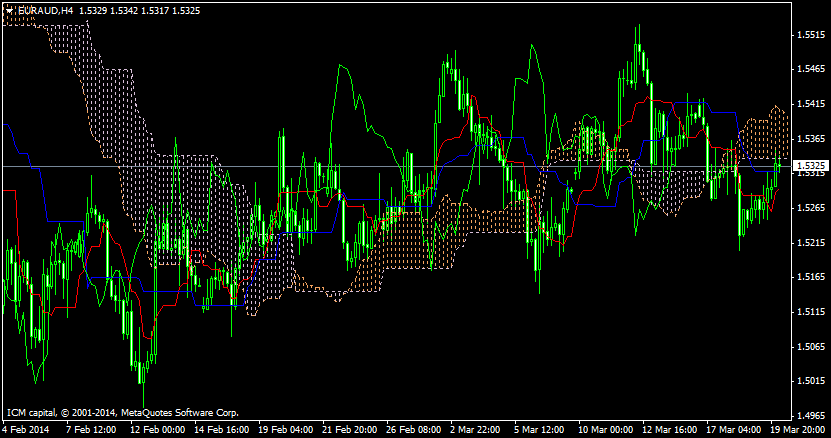Click the 2 Mar 22:00 time label
This screenshot has height=438, width=831.
(475, 430)
